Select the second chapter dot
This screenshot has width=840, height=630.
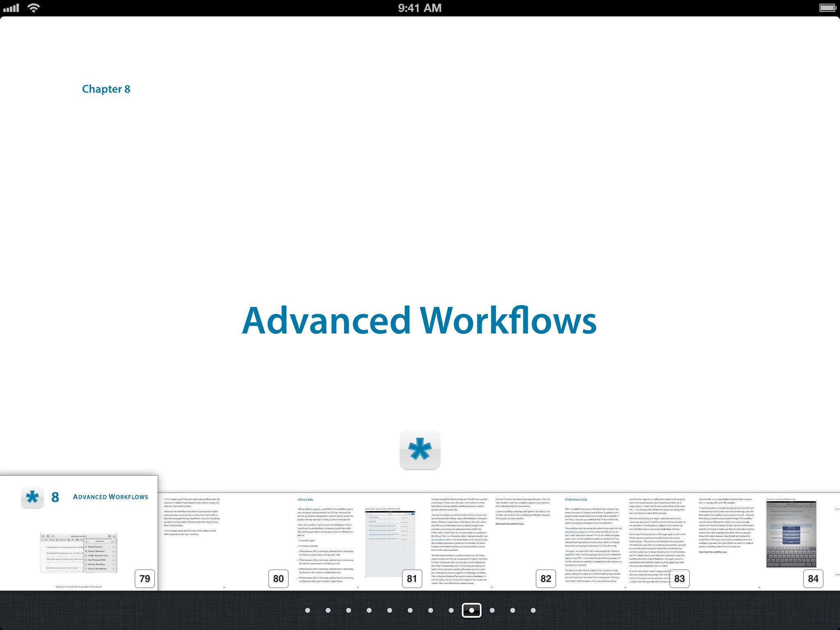pyautogui.click(x=328, y=610)
